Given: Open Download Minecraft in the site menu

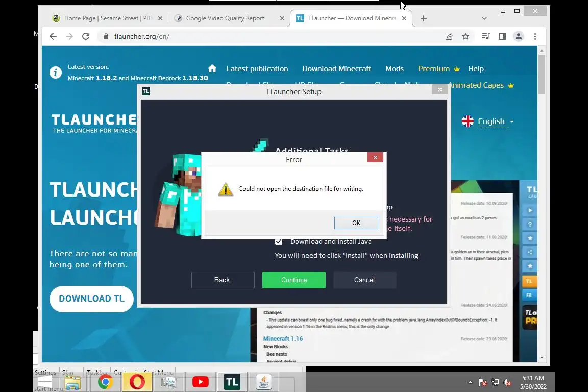Looking at the screenshot, I should coord(336,69).
